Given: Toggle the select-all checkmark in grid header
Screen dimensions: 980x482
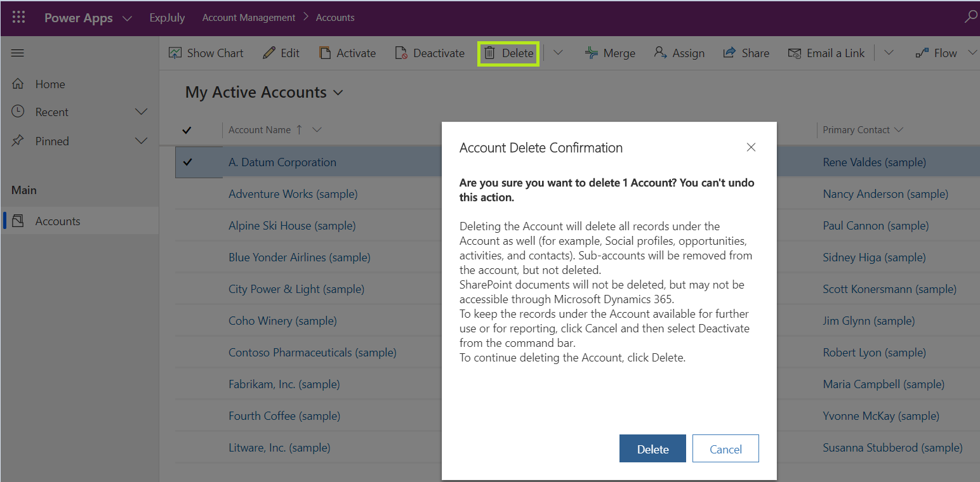Looking at the screenshot, I should click(187, 130).
